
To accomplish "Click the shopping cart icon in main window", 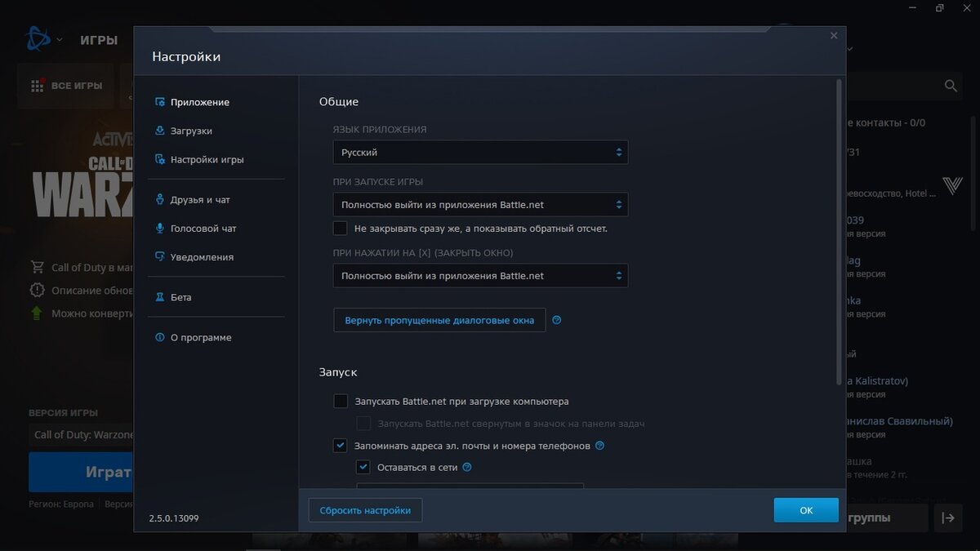I will pyautogui.click(x=37, y=267).
